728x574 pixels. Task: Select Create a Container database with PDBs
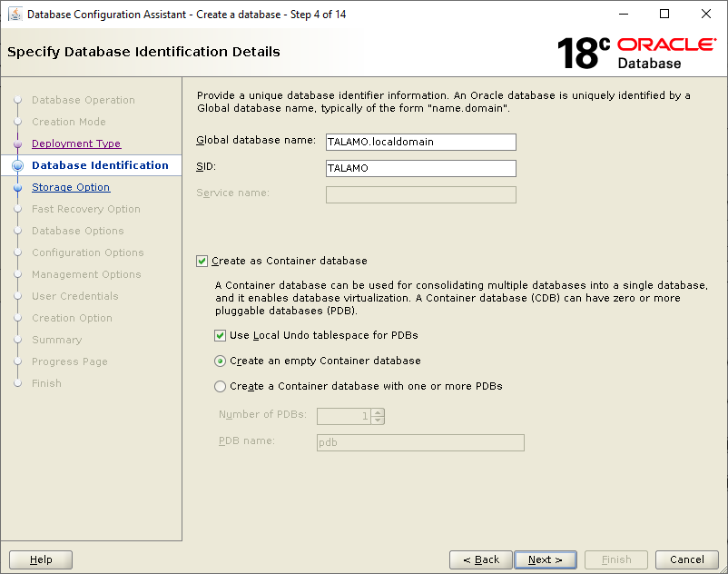220,386
